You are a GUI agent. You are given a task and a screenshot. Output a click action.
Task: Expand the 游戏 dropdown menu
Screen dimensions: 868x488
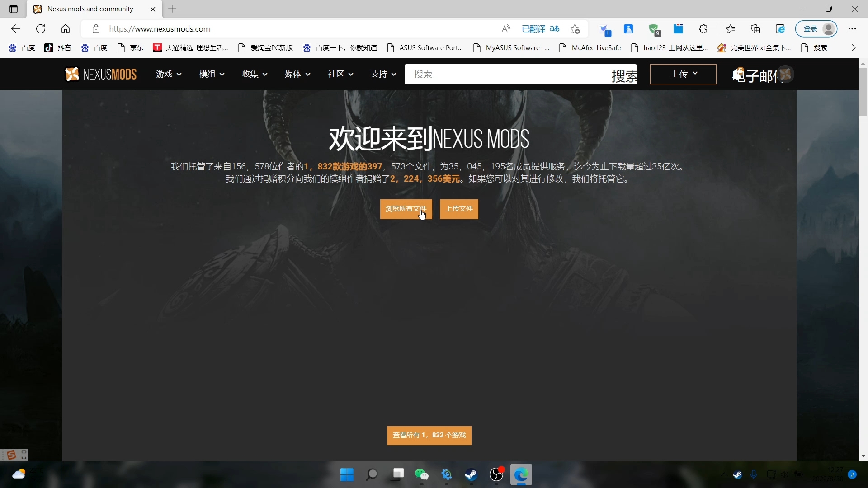coord(169,73)
